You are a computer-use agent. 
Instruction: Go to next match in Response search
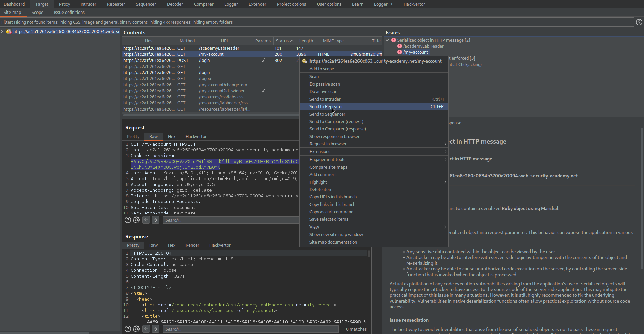pos(155,329)
